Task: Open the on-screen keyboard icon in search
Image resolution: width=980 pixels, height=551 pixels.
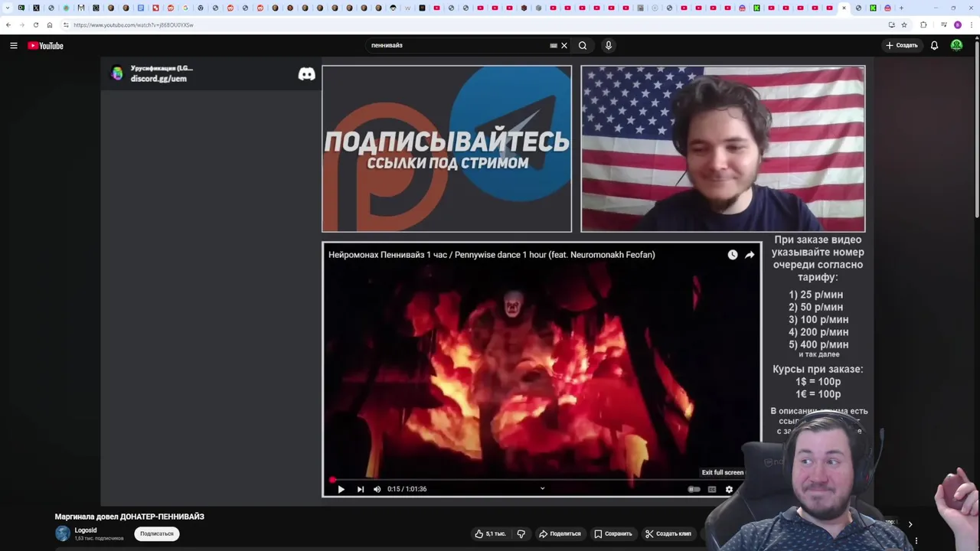Action: coord(554,45)
